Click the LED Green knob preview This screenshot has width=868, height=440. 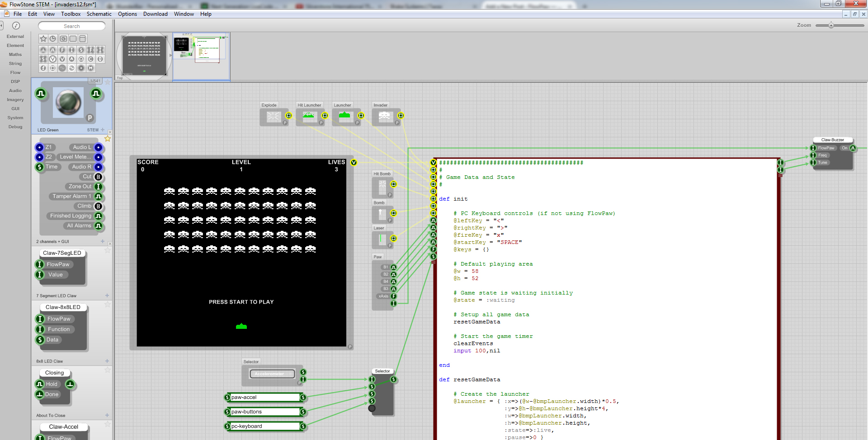(68, 103)
